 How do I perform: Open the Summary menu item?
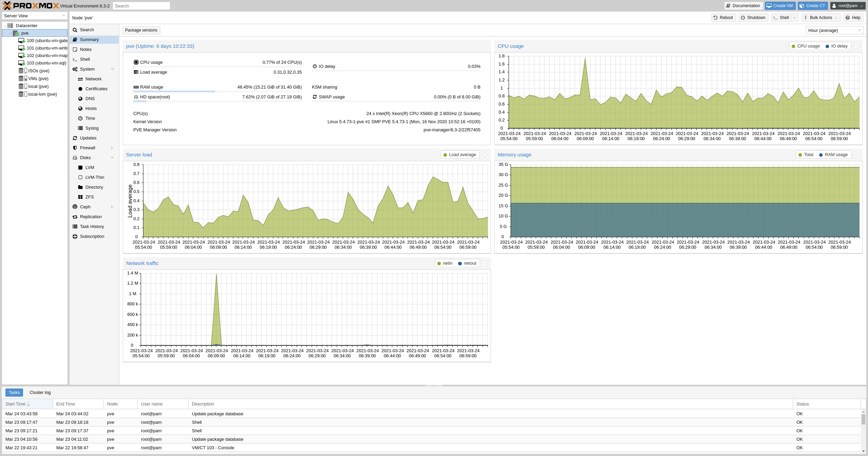tap(94, 40)
